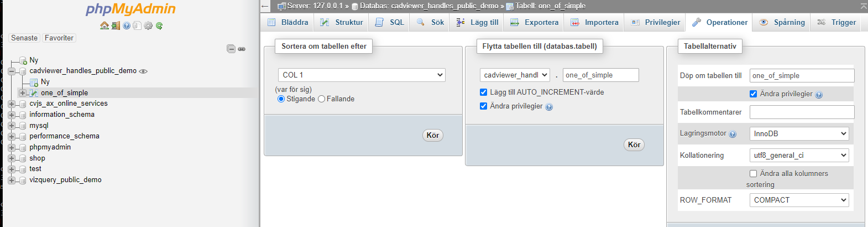Click the link with main panel icon
The height and width of the screenshot is (227, 868).
click(242, 49)
